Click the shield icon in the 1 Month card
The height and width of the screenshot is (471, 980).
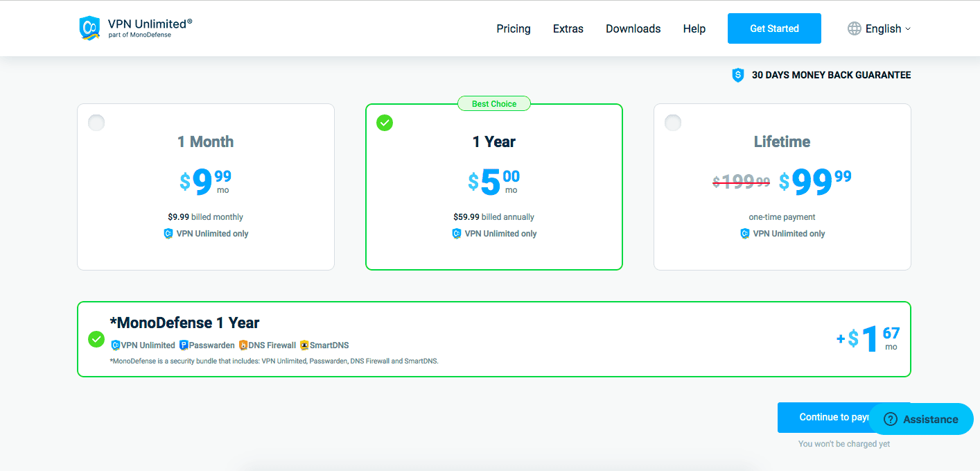tap(168, 234)
